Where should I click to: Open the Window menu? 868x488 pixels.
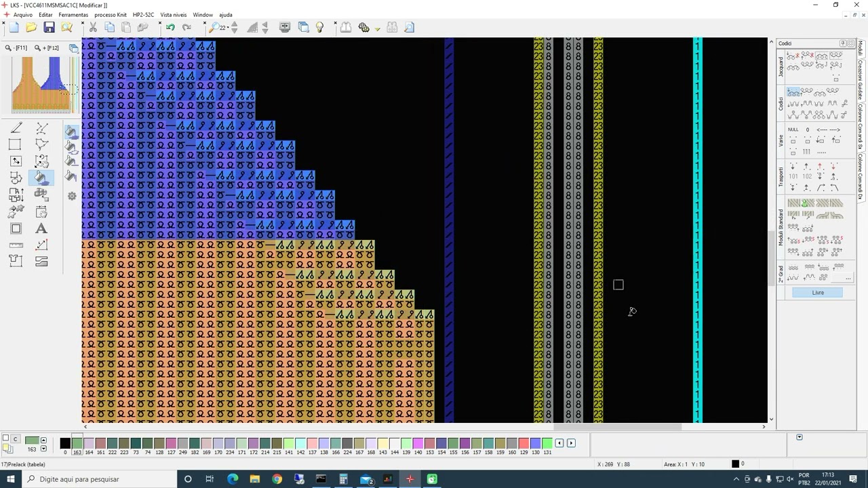(203, 15)
